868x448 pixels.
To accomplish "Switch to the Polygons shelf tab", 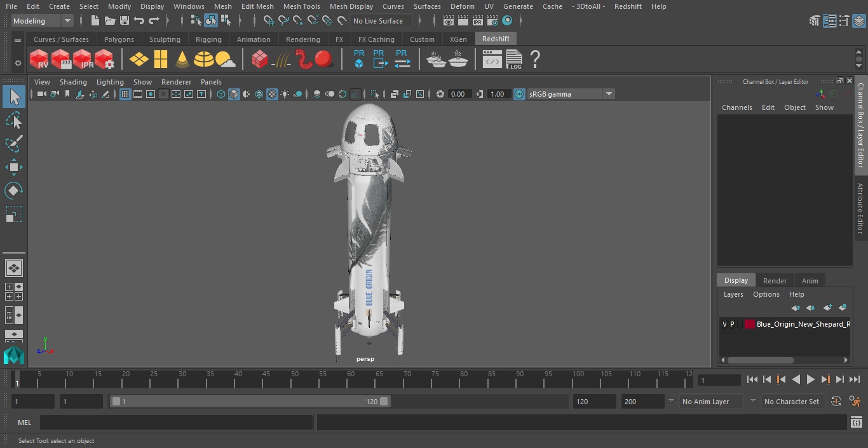I will (119, 39).
